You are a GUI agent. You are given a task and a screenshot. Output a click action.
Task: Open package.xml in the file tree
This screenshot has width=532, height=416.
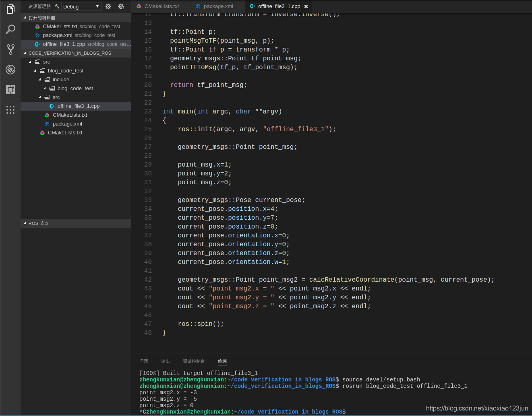pos(76,124)
